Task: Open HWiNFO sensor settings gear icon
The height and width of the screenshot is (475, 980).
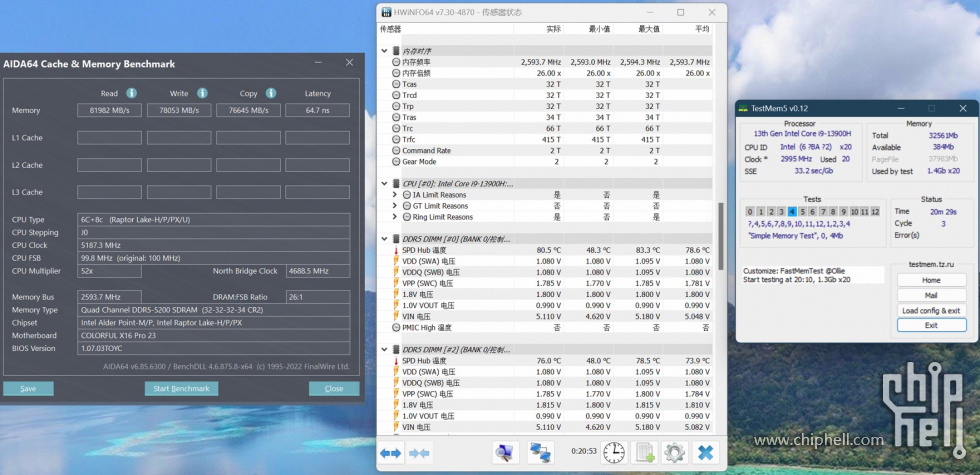Action: (x=675, y=452)
